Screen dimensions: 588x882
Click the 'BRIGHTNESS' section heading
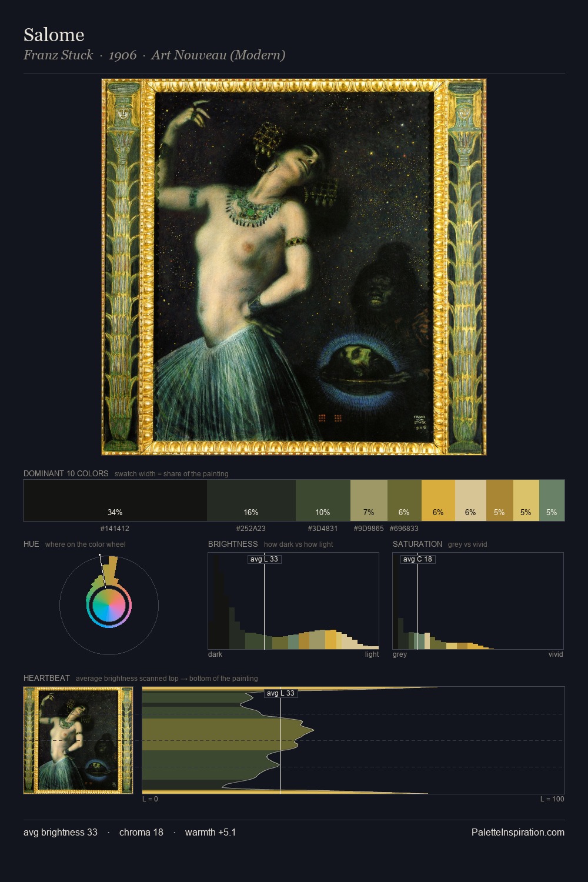click(233, 544)
